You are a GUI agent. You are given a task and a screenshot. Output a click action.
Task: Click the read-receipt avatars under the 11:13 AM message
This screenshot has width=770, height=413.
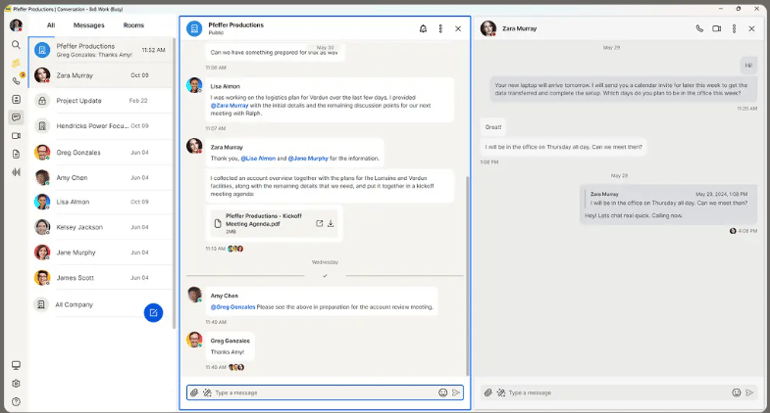[236, 249]
